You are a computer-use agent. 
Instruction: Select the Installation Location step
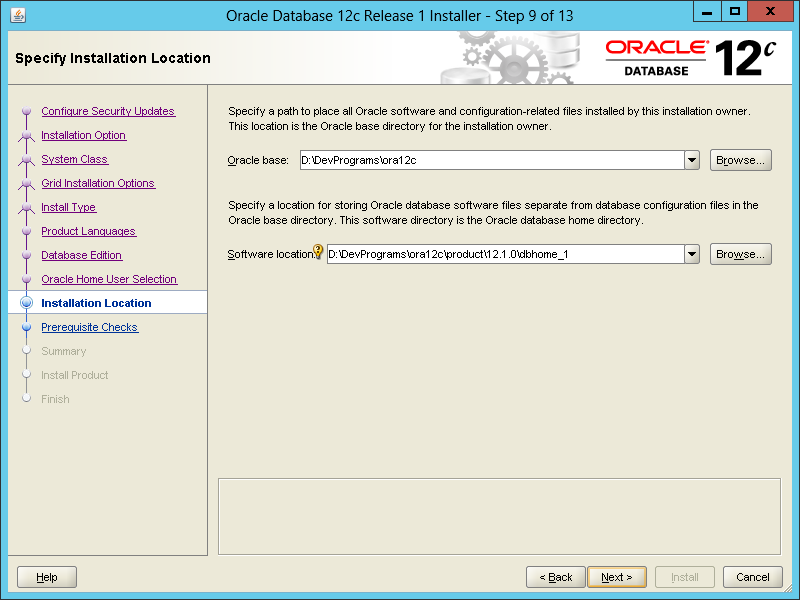(96, 303)
